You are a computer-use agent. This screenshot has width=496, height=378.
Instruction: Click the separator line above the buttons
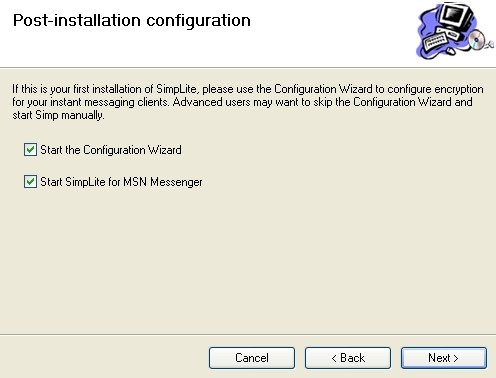pos(248,334)
